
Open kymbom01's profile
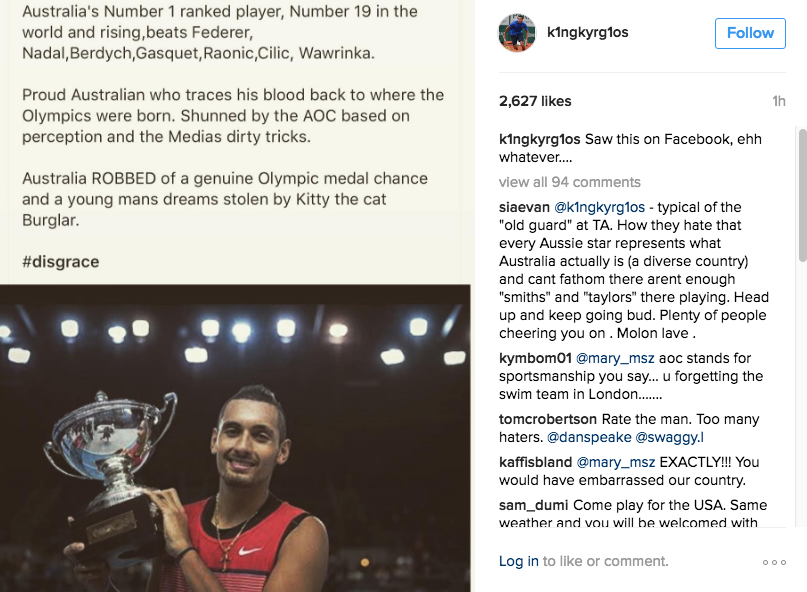tap(534, 358)
